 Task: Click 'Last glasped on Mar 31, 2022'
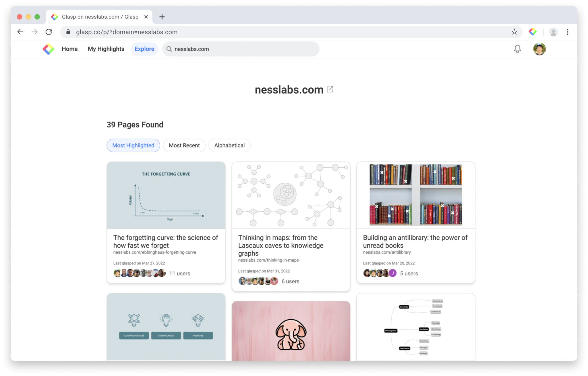click(x=264, y=271)
